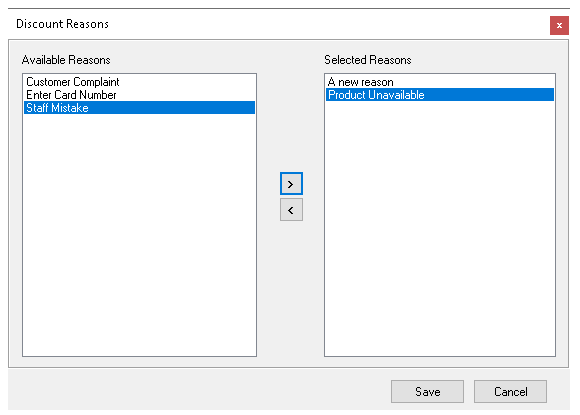Click the highlighted Staff Mistake entry
This screenshot has width=580, height=415.
[x=139, y=108]
